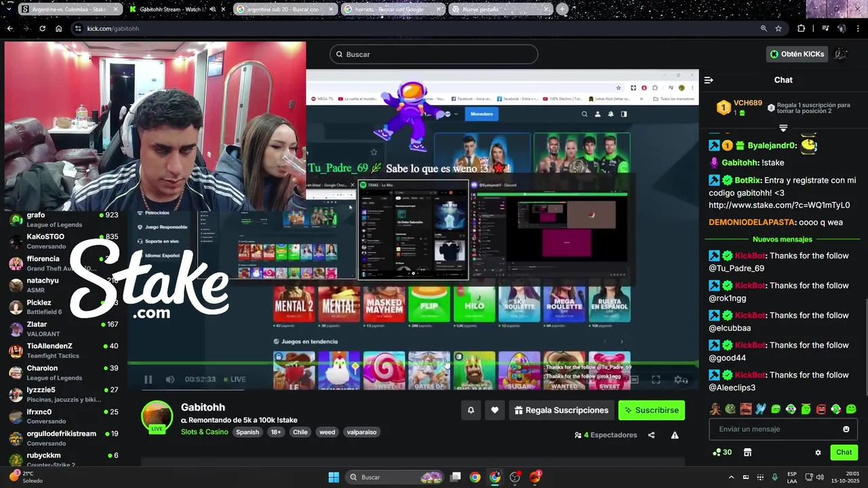The height and width of the screenshot is (488, 868).
Task: Open VCH689 top gifter entry
Action: click(740, 108)
